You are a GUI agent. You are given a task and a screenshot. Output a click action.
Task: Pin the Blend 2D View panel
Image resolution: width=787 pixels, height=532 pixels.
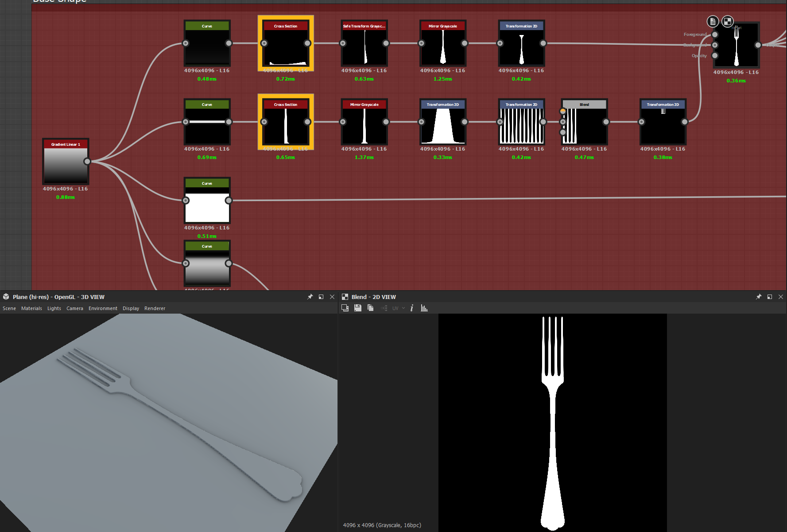click(759, 297)
